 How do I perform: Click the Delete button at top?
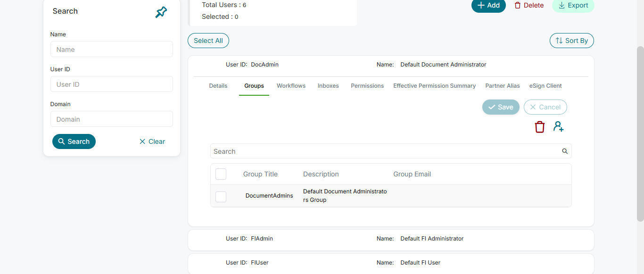[x=528, y=6]
